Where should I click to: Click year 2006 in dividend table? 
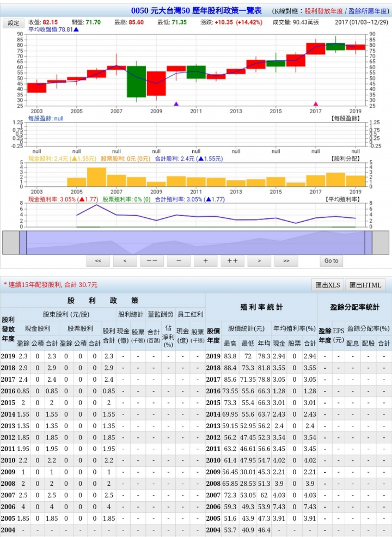[x=8, y=507]
